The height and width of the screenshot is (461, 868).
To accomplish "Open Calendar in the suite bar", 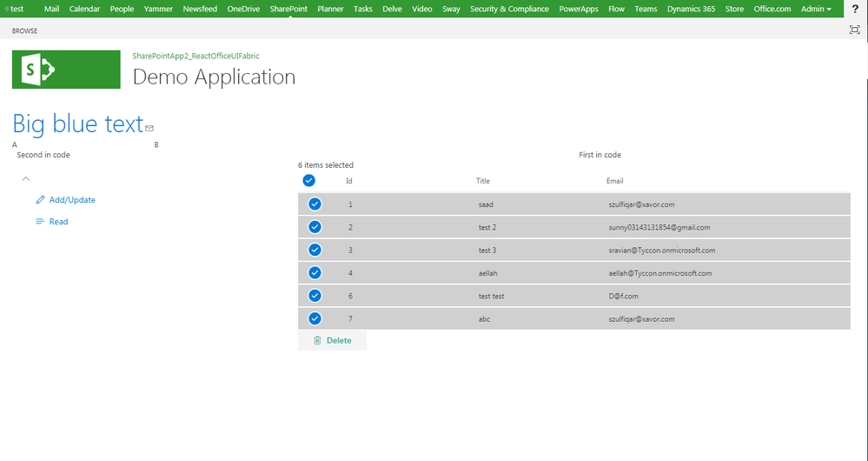I will (x=84, y=9).
